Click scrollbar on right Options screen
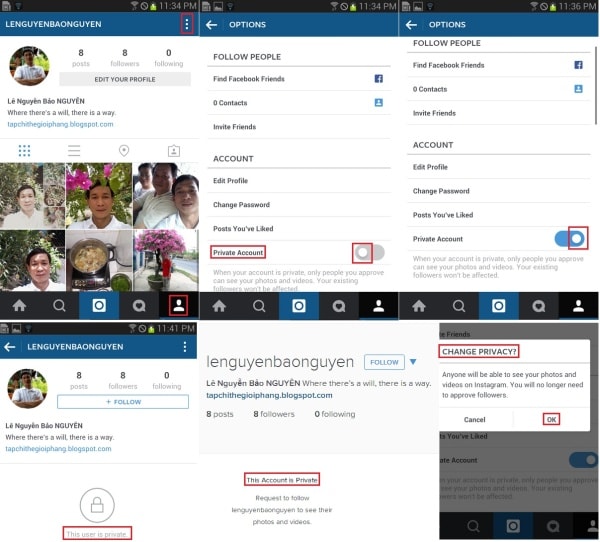 596,85
